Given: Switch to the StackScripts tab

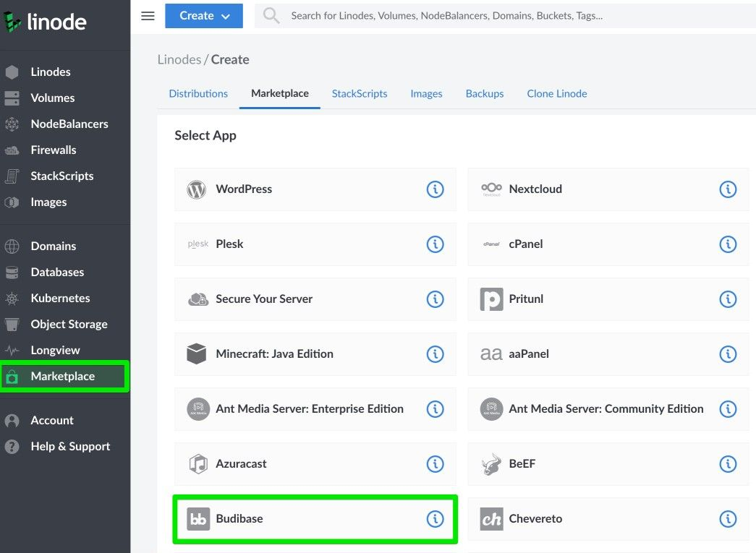Looking at the screenshot, I should [360, 93].
